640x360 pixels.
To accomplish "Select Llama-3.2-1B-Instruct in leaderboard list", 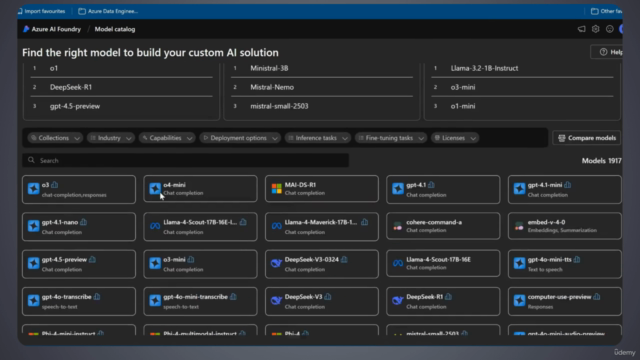I will 484,68.
